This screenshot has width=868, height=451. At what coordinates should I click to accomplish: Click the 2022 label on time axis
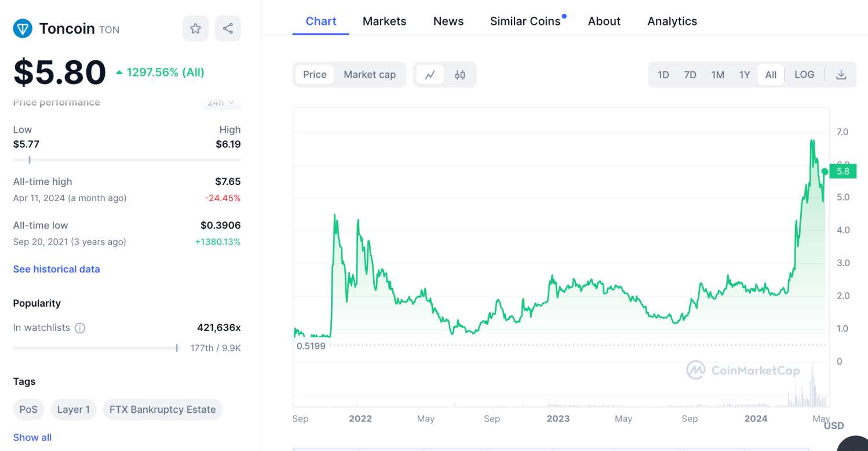360,419
